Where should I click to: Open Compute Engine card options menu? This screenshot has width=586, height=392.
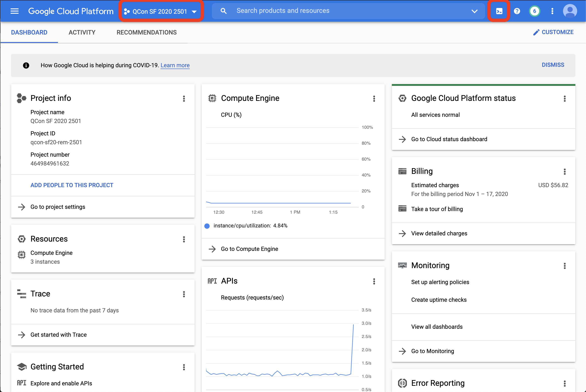coord(374,98)
